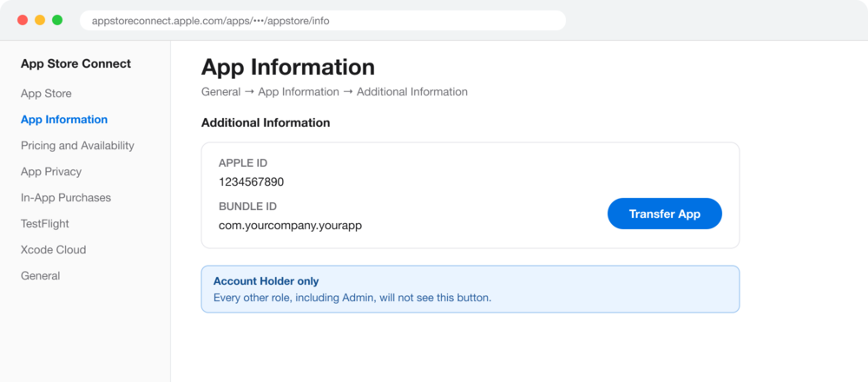The width and height of the screenshot is (868, 382).
Task: Open Pricing and Availability section
Action: [77, 146]
